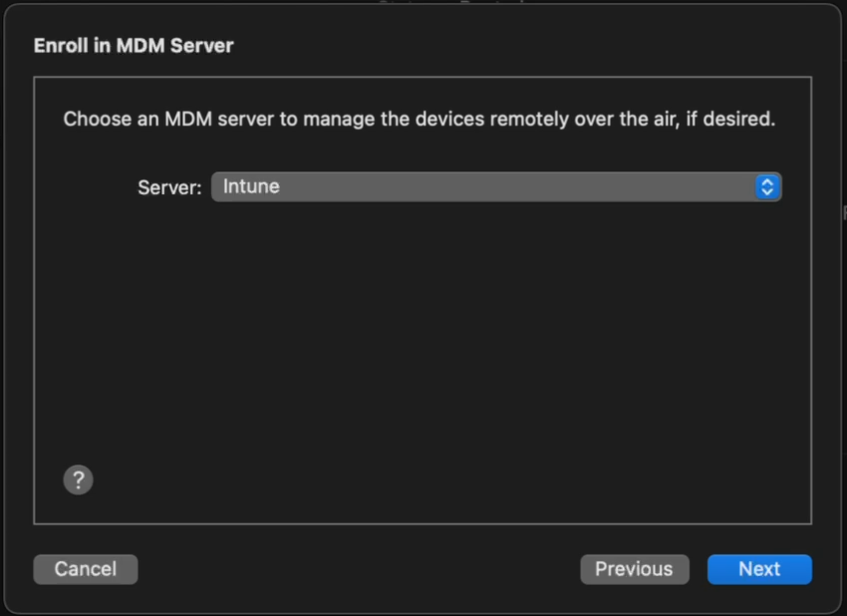The image size is (847, 616).
Task: Click the Intune text in the server selector
Action: (x=251, y=186)
